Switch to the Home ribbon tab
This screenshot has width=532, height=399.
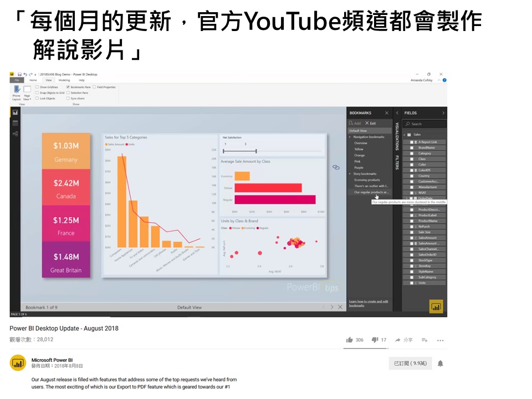coord(33,80)
